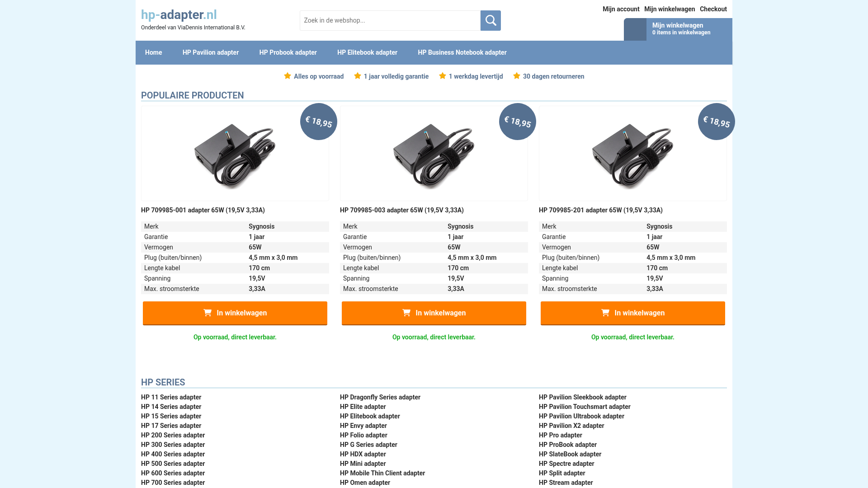The image size is (868, 488).
Task: Click the hp-adapter.nl site logo
Action: [179, 15]
